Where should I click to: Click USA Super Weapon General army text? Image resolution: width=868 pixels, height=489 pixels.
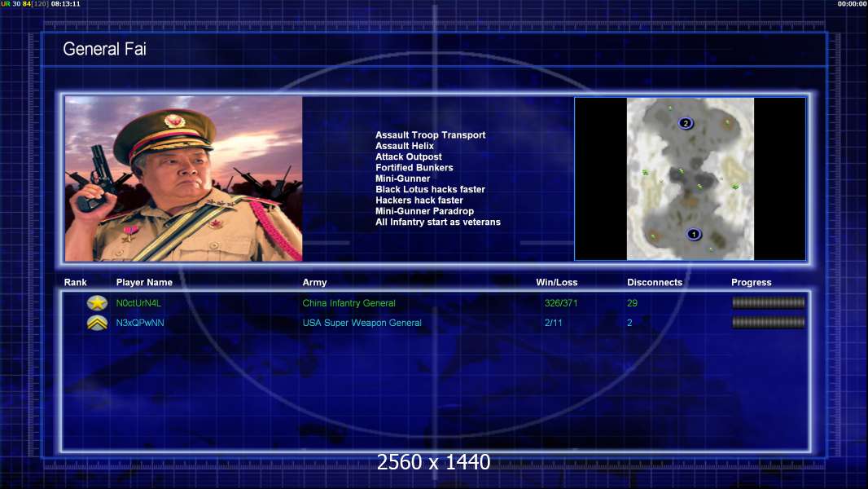coord(362,322)
